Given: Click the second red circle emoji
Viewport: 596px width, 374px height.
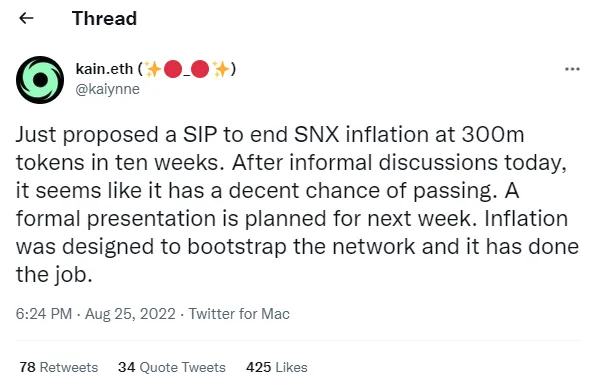Looking at the screenshot, I should 200,69.
